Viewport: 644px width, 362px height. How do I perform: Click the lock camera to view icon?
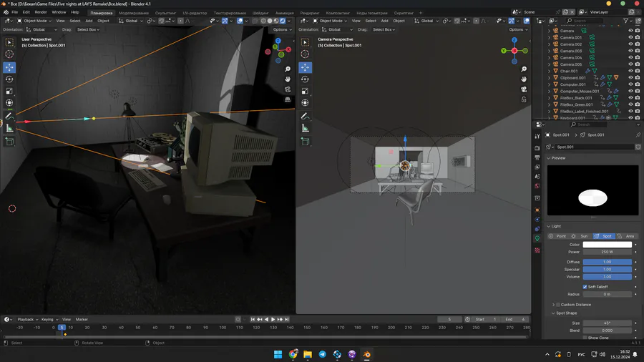[524, 99]
